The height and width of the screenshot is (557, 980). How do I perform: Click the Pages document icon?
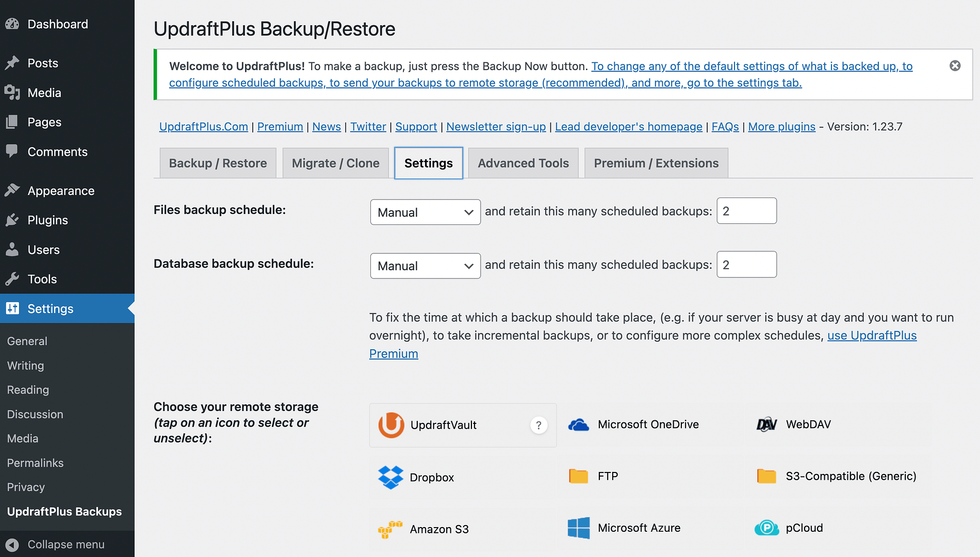click(x=12, y=122)
